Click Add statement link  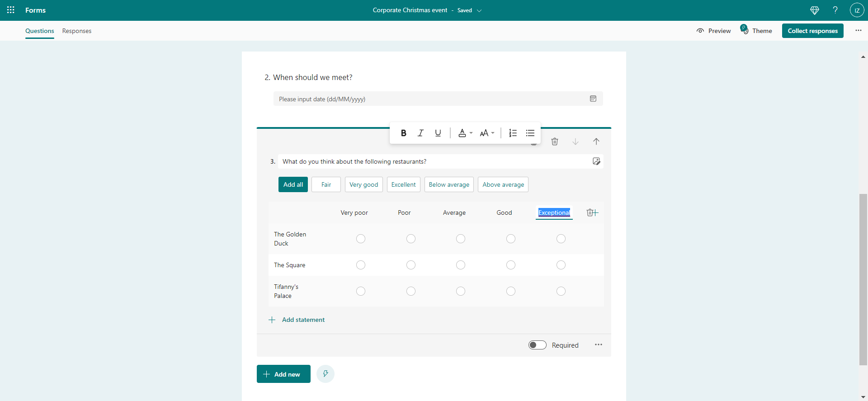tap(303, 320)
